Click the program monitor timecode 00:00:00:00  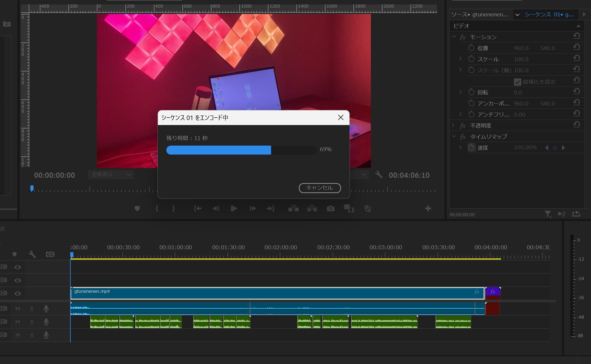tap(54, 175)
